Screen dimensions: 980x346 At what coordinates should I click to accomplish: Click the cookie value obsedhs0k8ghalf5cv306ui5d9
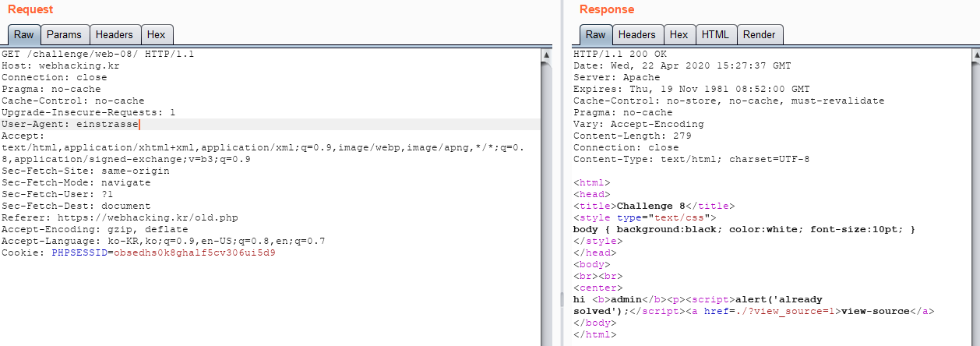195,252
